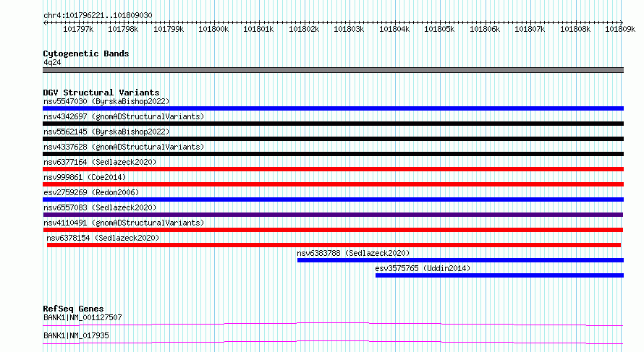Click the 101804k ruler tick label
The width and height of the screenshot is (644, 352).
[394, 30]
